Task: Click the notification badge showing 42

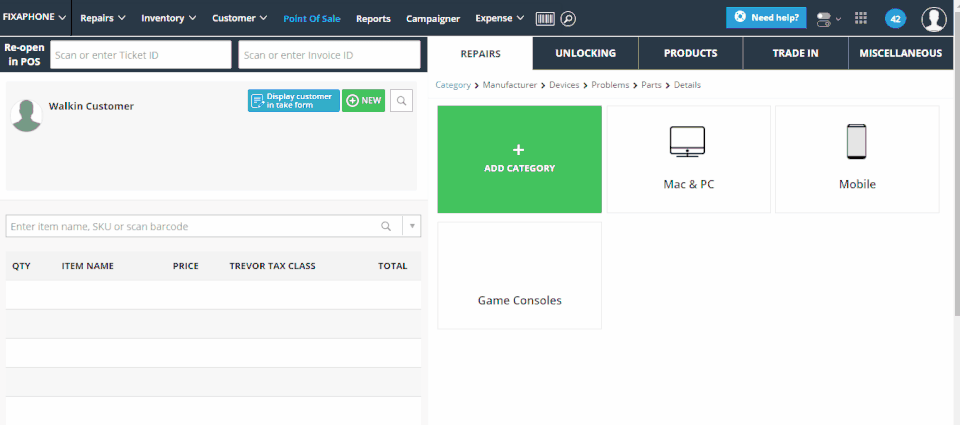Action: [x=895, y=19]
